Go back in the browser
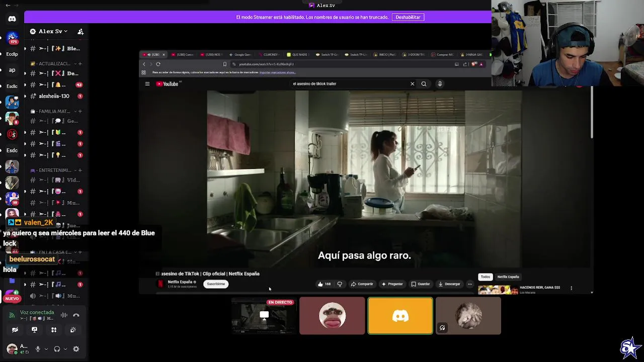This screenshot has height=362, width=644. 144,64
